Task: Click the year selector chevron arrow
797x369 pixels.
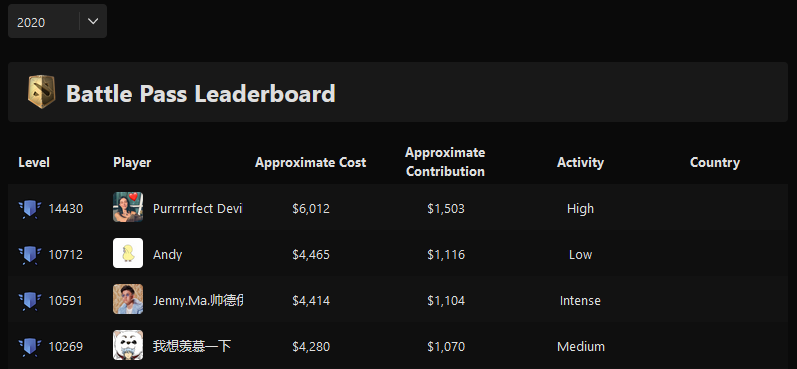Action: 93,21
